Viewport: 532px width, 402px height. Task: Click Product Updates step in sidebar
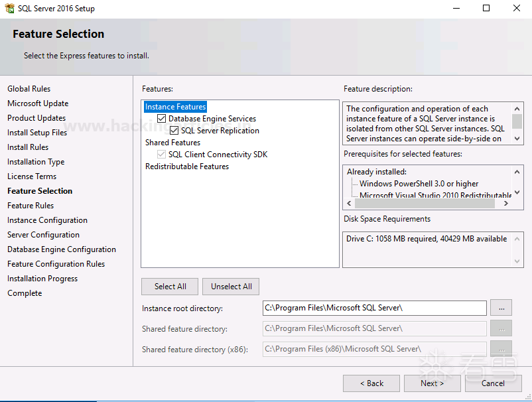click(x=36, y=118)
